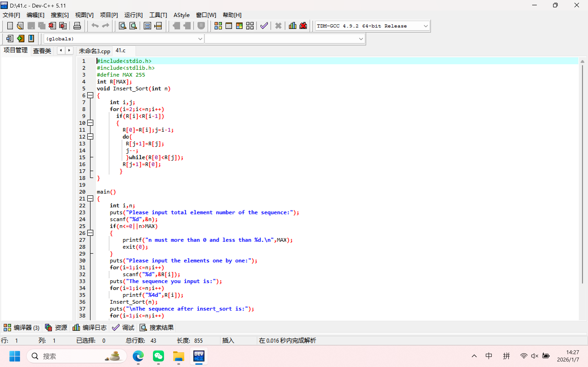Click the Close file toolbar icon

52,26
